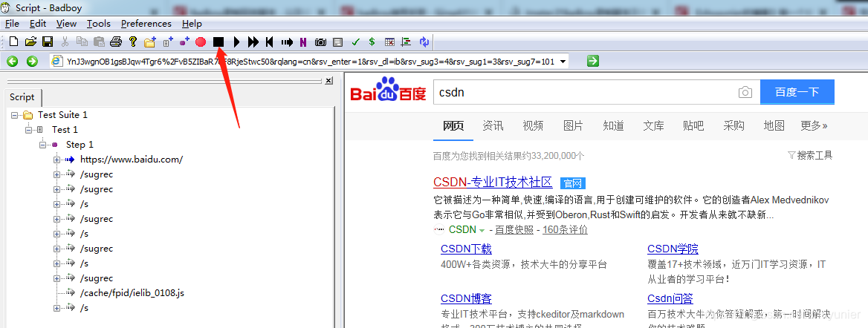Screen dimensions: 868x328
Task: Click into the URL address field
Action: point(310,62)
